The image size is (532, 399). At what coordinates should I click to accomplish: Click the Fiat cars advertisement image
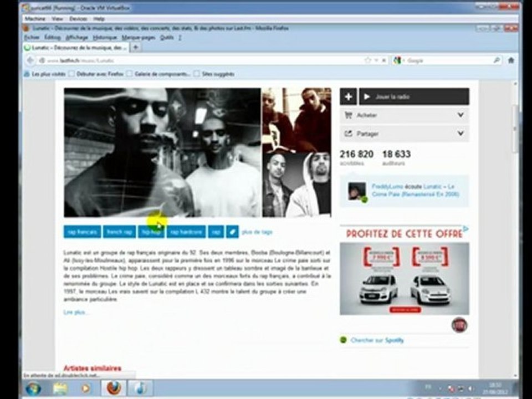405,278
